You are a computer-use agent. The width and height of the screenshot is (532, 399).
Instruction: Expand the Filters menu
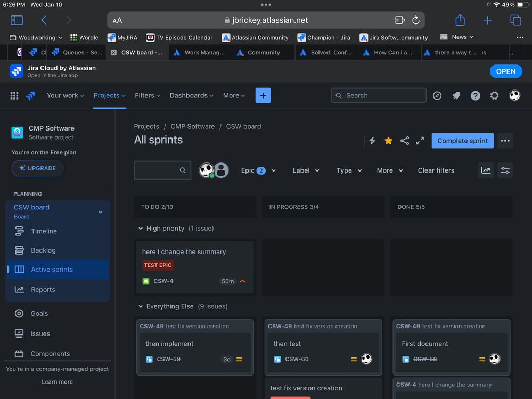tap(148, 96)
